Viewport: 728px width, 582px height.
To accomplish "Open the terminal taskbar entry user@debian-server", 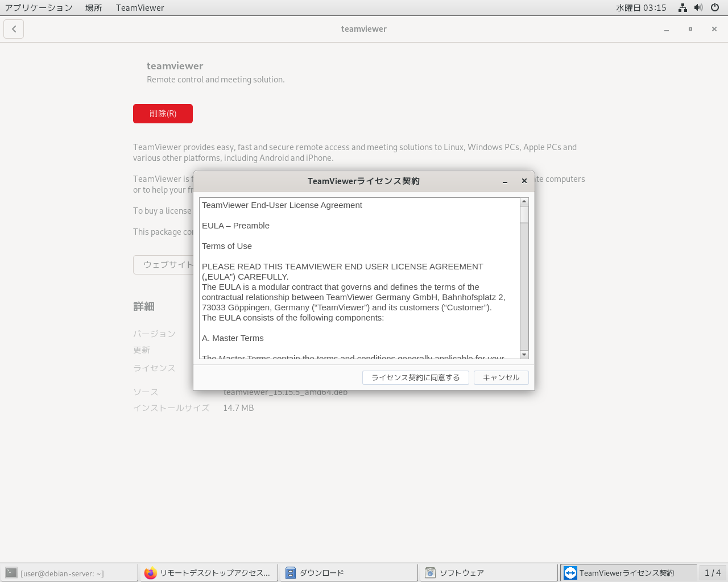I will point(69,573).
